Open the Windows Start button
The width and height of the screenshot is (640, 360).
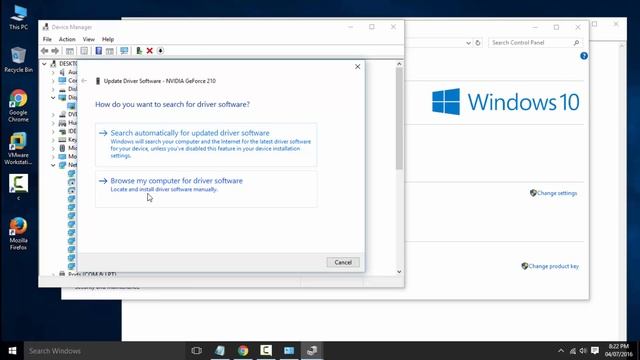[12, 351]
